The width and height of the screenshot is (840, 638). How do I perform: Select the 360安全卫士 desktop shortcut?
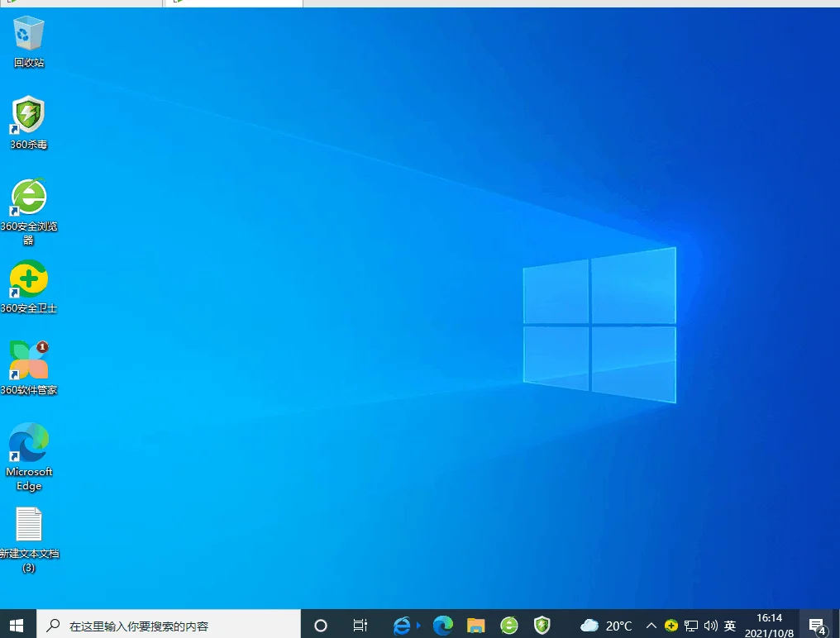point(28,287)
